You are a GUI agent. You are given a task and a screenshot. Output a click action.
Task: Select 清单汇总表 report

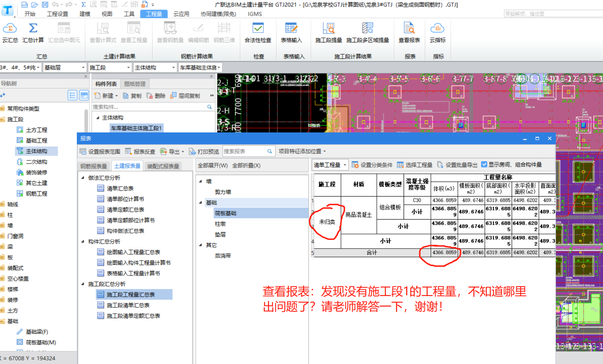pos(120,188)
